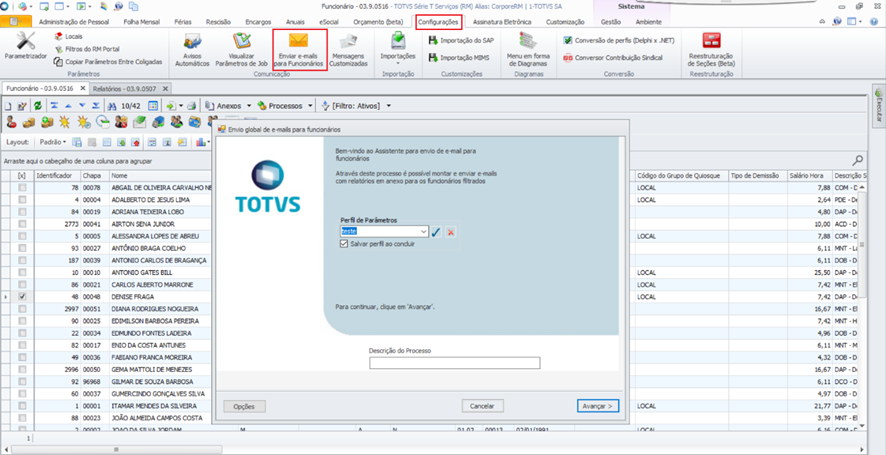Click the grid view icon beside 10/42
This screenshot has height=455, width=886.
[x=153, y=106]
